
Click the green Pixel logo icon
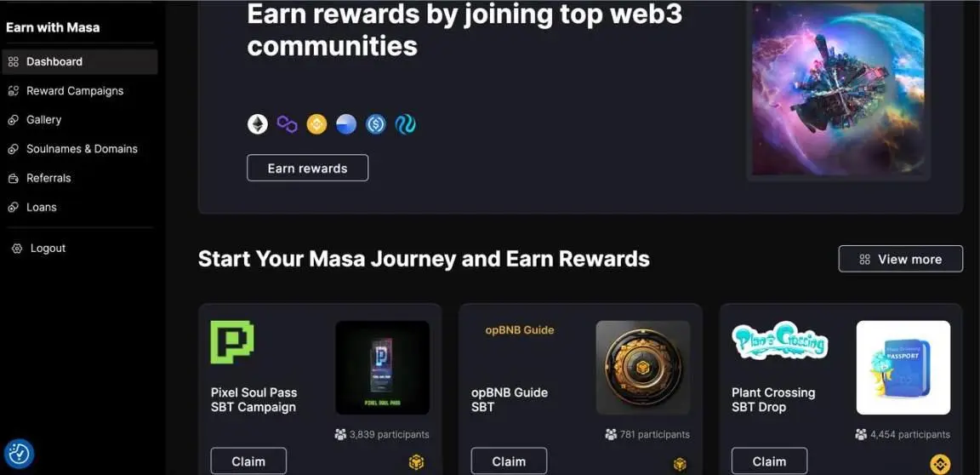click(x=232, y=342)
